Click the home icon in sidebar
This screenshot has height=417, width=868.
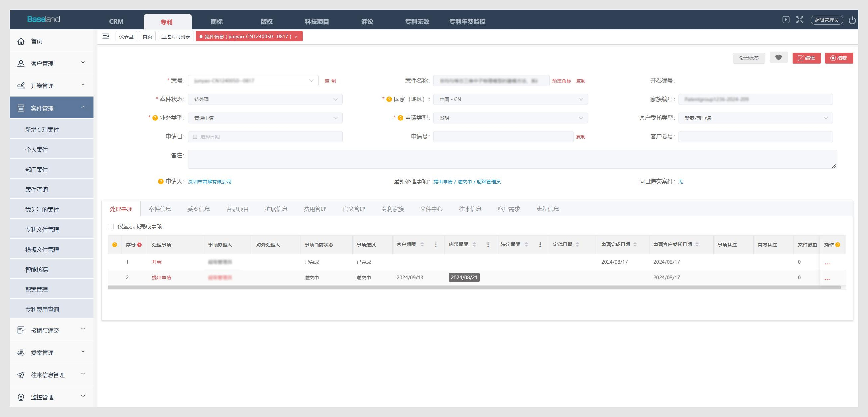coord(21,41)
